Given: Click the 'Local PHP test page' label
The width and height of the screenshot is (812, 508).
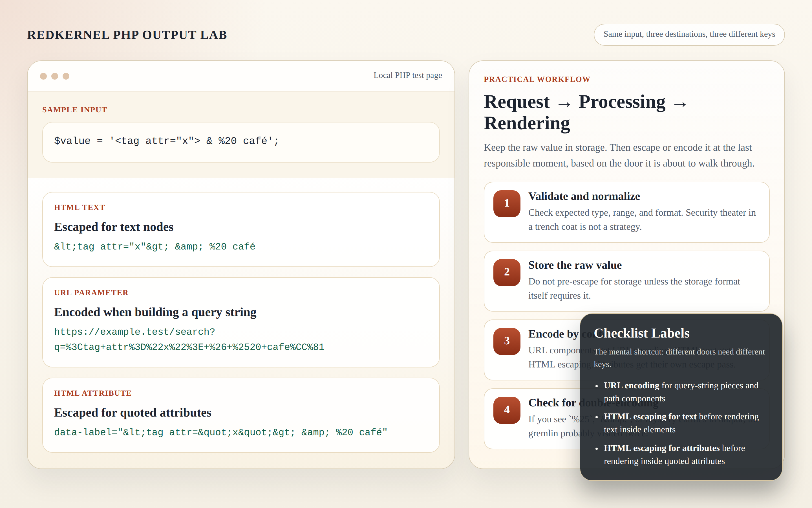Looking at the screenshot, I should pos(408,75).
